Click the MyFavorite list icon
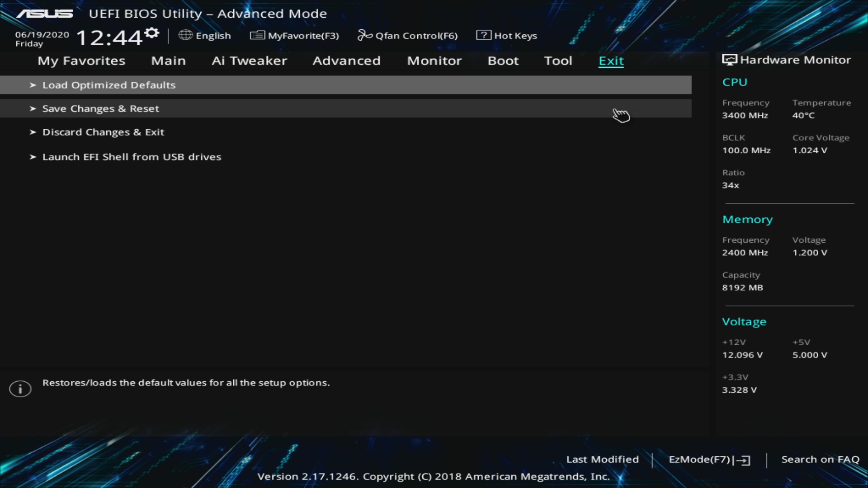 257,35
